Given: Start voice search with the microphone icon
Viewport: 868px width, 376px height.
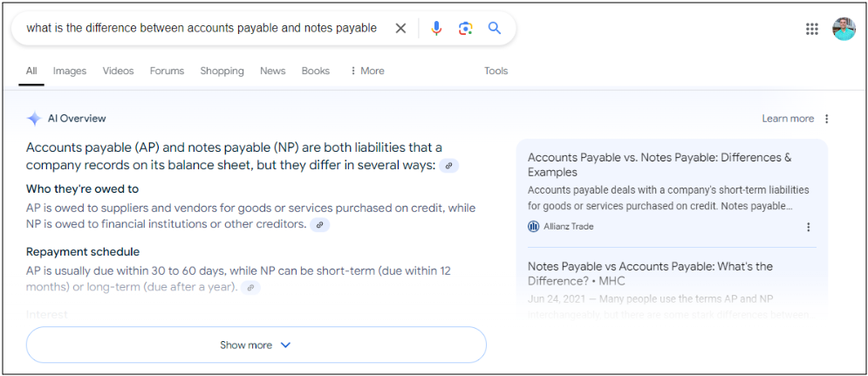Looking at the screenshot, I should (x=436, y=28).
